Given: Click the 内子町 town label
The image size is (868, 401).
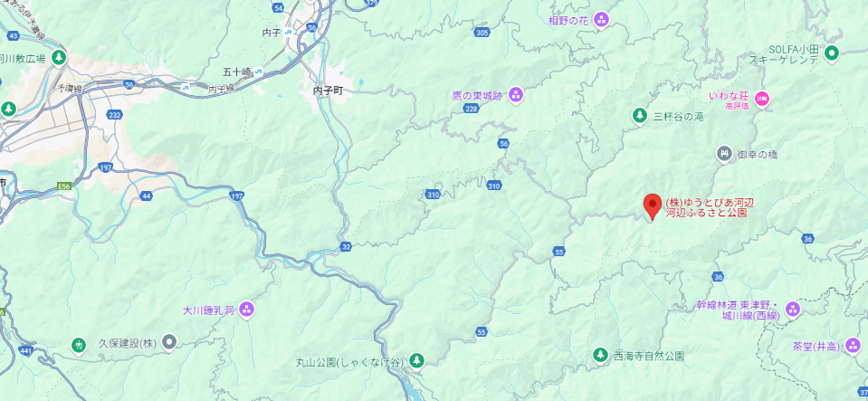Looking at the screenshot, I should (329, 91).
